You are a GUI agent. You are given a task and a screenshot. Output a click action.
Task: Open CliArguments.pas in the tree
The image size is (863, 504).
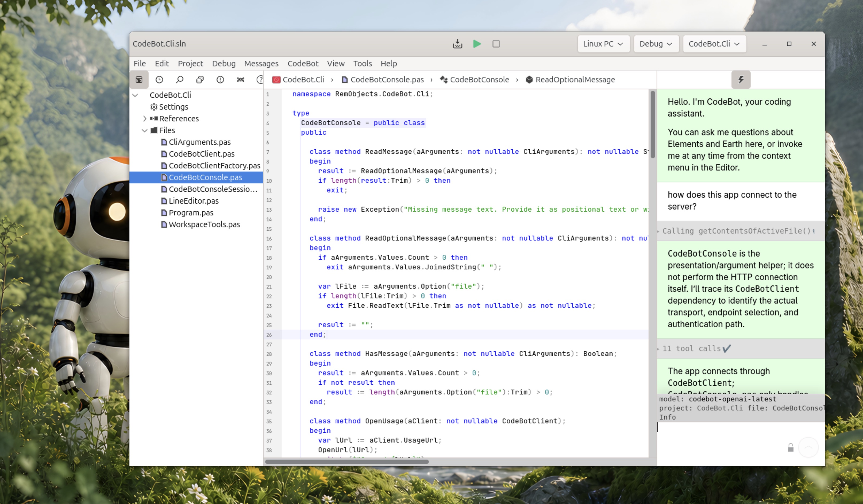[200, 142]
